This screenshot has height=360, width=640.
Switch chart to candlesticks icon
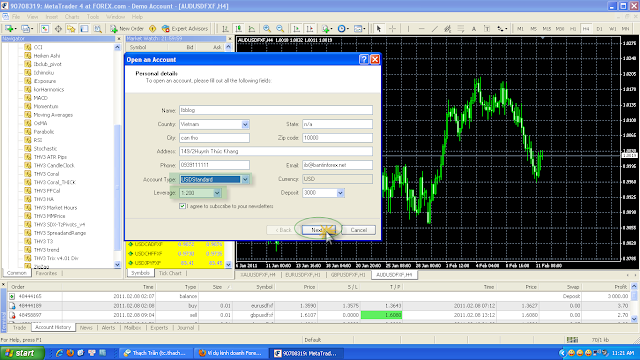[238, 29]
